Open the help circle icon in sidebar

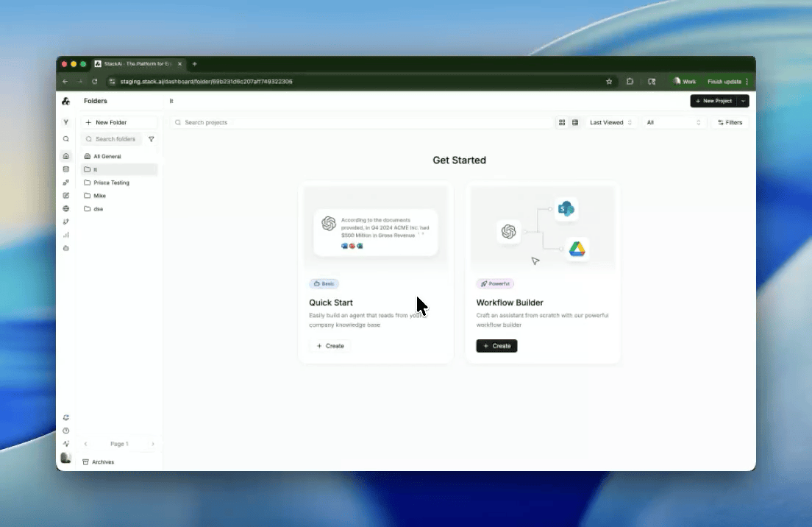(x=65, y=431)
